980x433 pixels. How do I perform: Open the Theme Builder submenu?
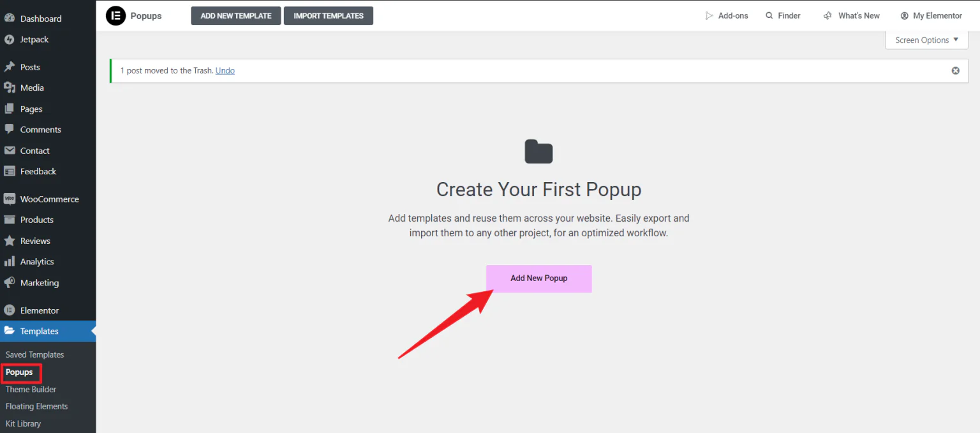pos(31,389)
